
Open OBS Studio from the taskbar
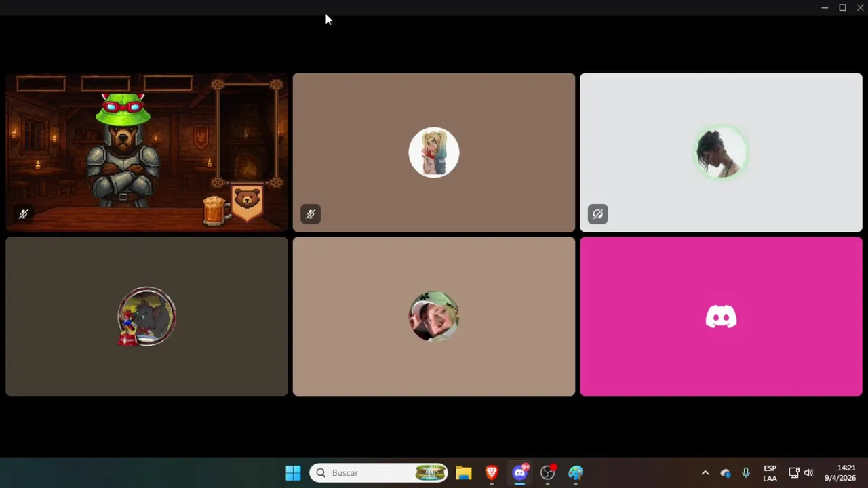tap(548, 472)
